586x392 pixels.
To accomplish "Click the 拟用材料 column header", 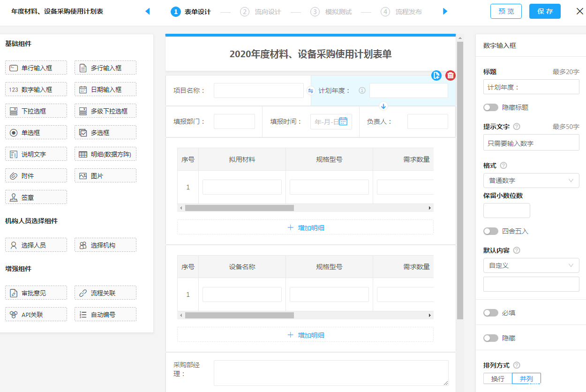I will coord(242,159).
